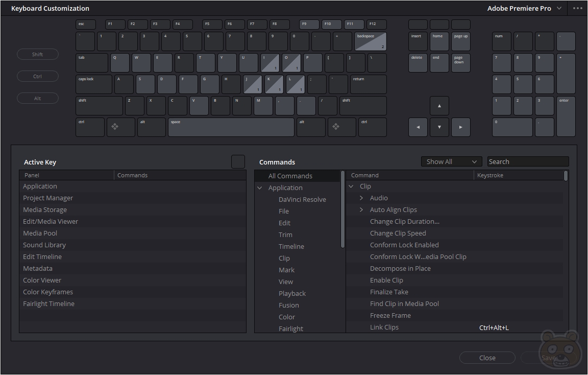Select Change Clip Speed command
Image resolution: width=588 pixels, height=375 pixels.
coord(454,233)
